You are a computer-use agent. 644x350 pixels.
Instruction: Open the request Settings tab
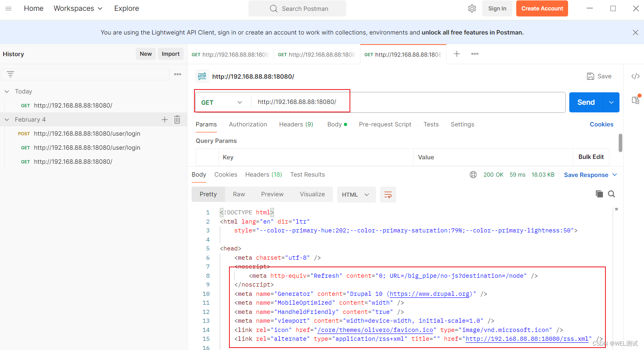click(x=462, y=124)
